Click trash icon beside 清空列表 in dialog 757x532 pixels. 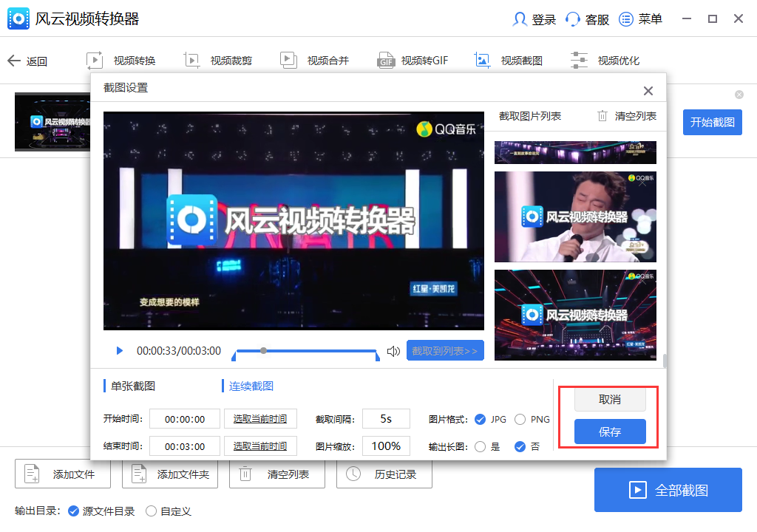[x=602, y=116]
